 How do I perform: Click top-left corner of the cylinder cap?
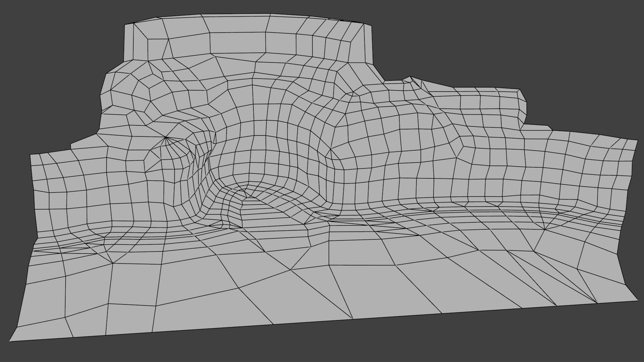pyautogui.click(x=125, y=24)
